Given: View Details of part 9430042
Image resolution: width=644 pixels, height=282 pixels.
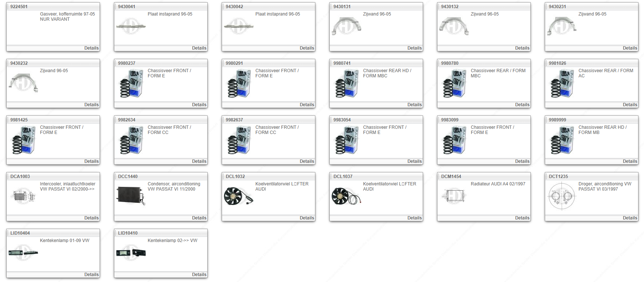Looking at the screenshot, I should click(x=306, y=48).
